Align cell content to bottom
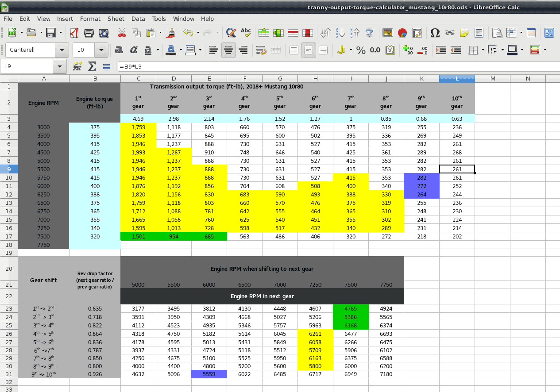The image size is (560, 392). (323, 50)
